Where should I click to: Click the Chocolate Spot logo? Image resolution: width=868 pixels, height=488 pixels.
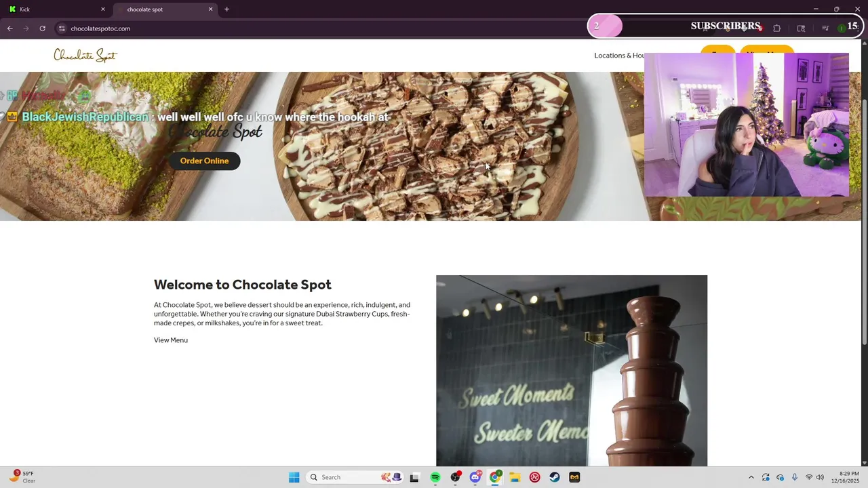(x=85, y=56)
